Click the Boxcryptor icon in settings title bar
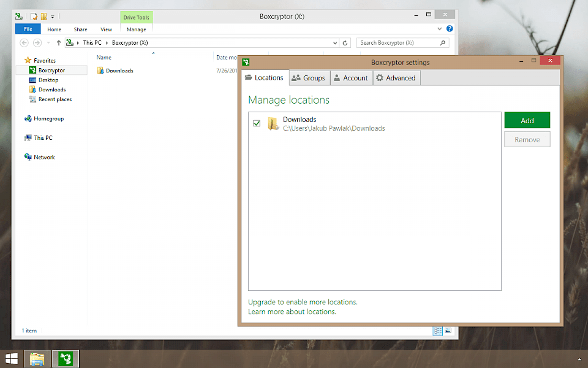Screen dimensions: 588x368 [246, 62]
